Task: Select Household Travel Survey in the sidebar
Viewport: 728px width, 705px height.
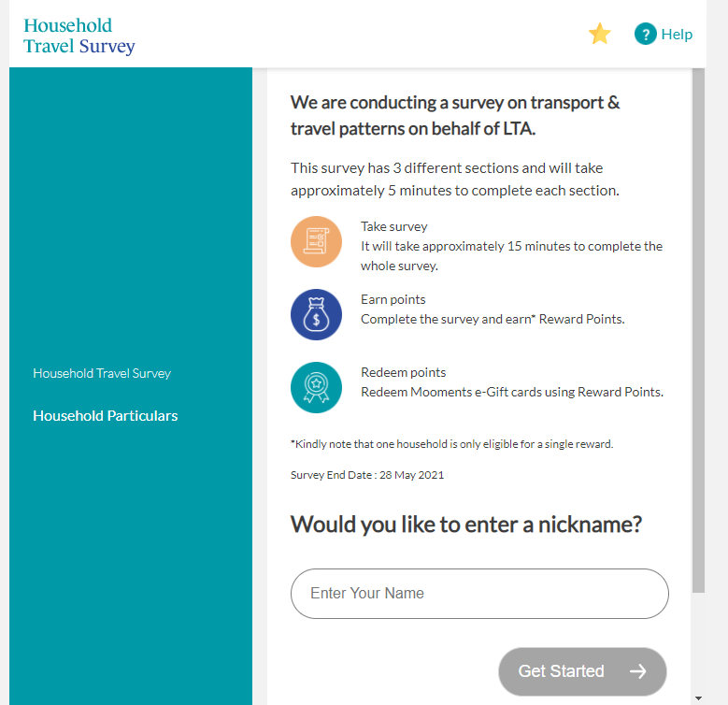Action: tap(102, 373)
